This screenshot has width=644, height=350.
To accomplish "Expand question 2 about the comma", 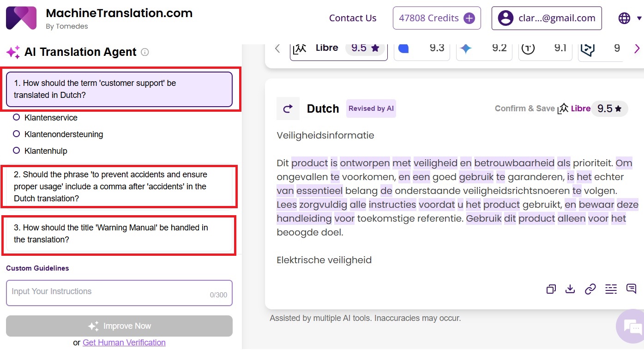I will click(119, 187).
